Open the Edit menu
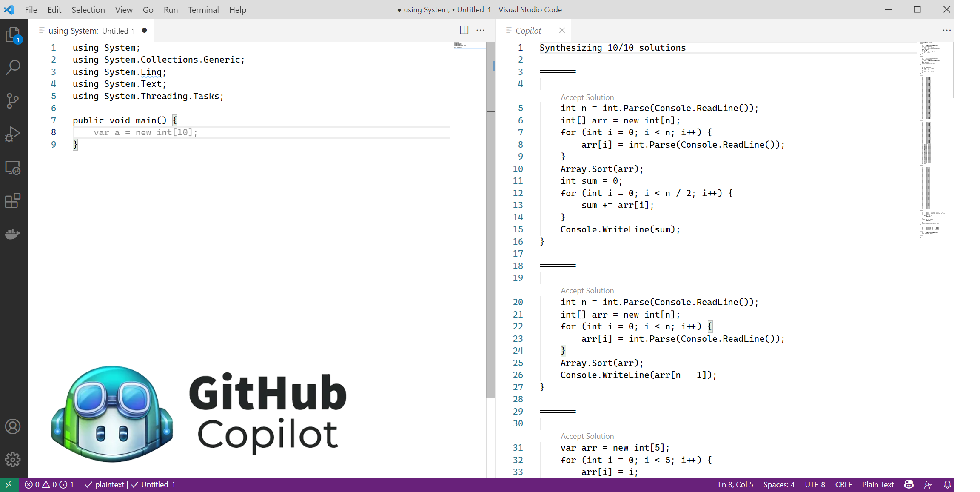The image size is (980, 492). [x=54, y=9]
